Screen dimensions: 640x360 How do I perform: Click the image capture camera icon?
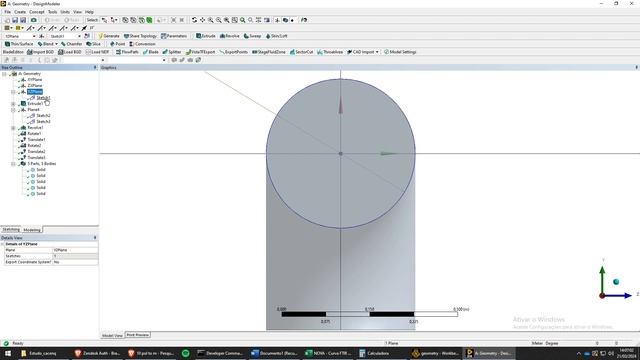34,20
